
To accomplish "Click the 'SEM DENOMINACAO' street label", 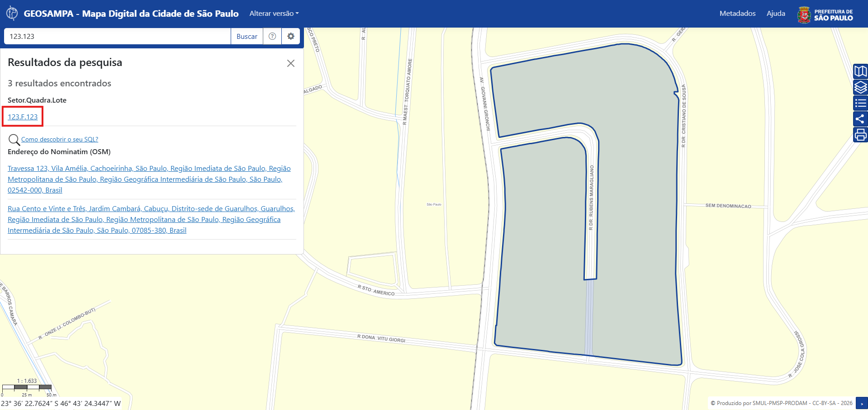I will 728,206.
